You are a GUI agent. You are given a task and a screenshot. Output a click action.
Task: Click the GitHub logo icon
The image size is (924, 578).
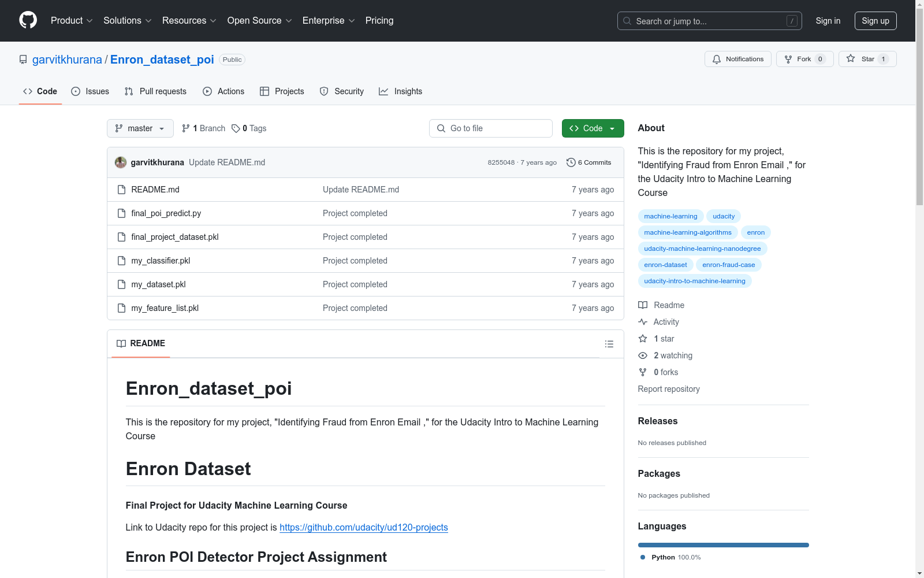point(28,20)
